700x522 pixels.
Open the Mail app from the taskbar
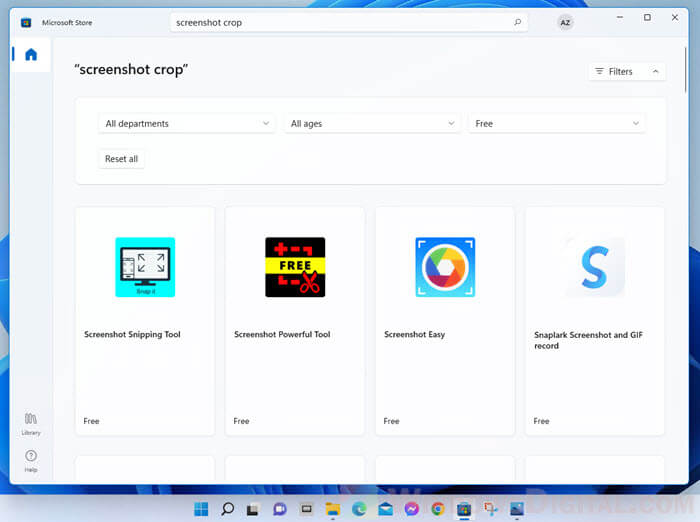tap(385, 509)
